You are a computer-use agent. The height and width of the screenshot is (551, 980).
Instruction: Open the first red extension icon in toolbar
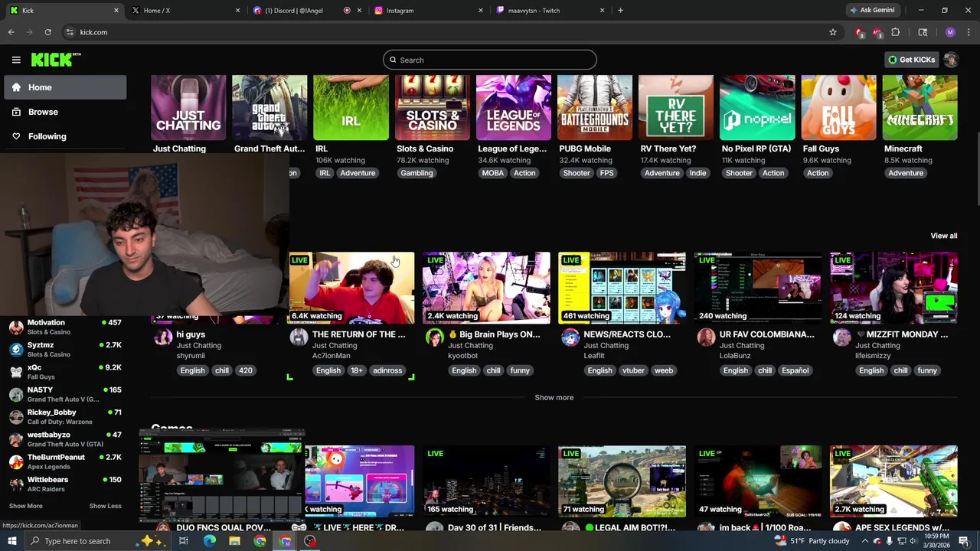859,32
